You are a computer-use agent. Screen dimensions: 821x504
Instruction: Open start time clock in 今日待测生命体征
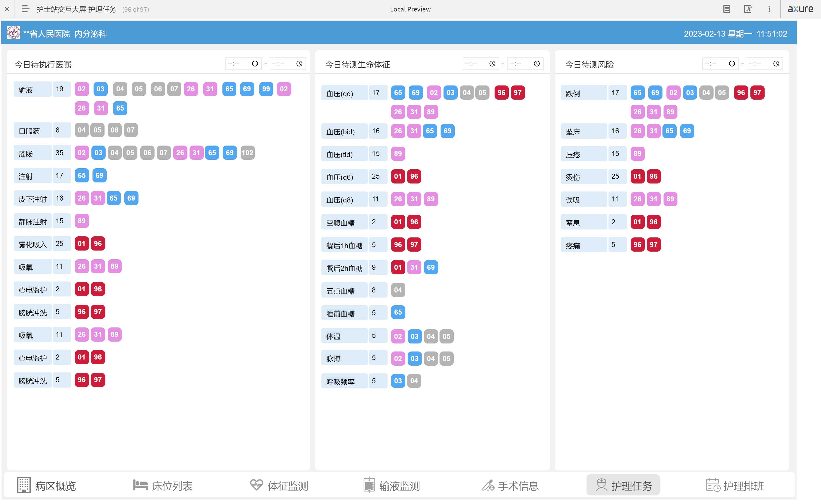pos(492,63)
